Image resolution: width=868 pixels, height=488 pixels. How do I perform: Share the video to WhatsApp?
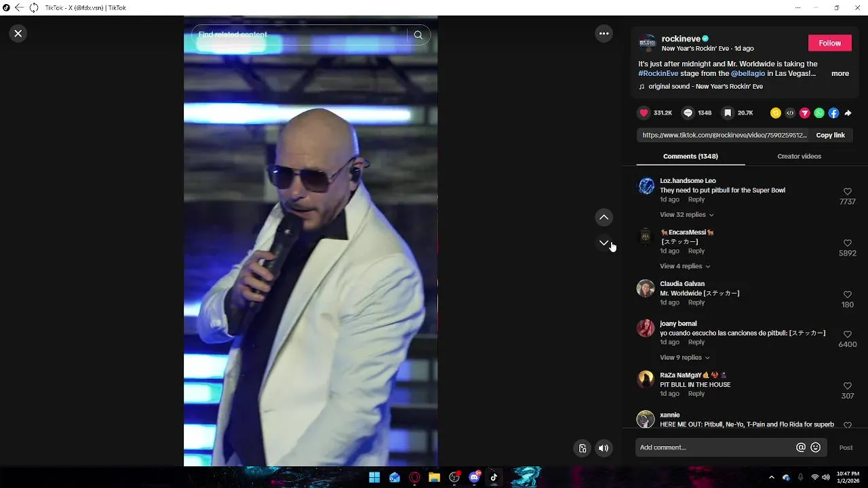(819, 113)
